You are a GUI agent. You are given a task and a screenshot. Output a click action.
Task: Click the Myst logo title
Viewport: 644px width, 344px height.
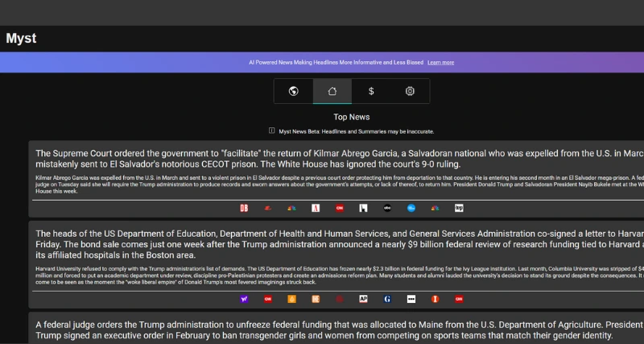pos(21,38)
